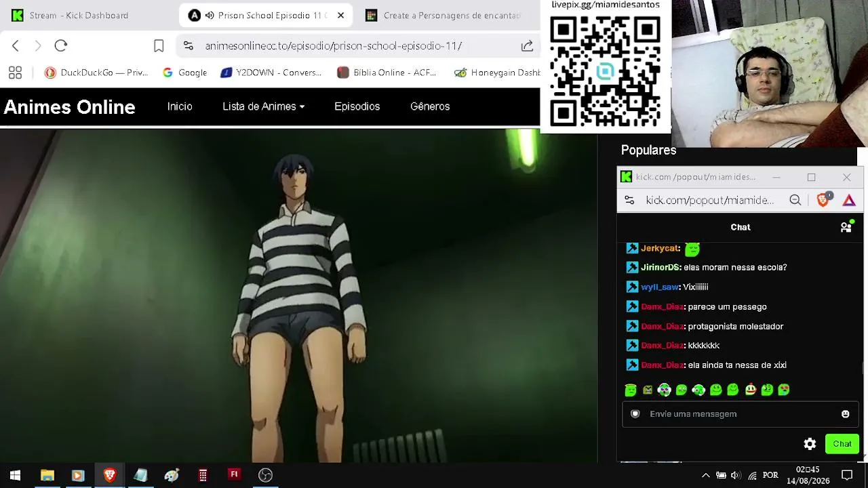Open the volume control in system tray

tap(736, 475)
